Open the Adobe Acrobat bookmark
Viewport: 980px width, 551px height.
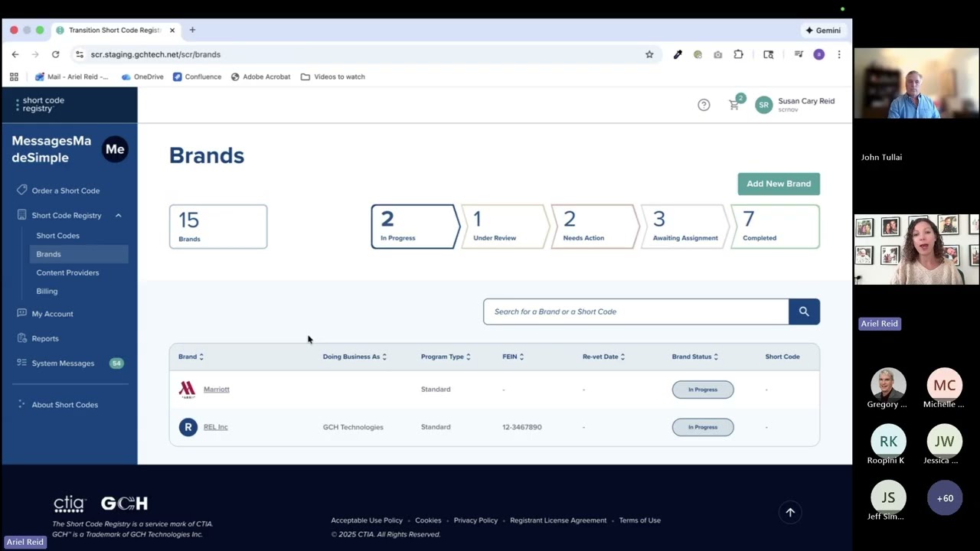[260, 77]
